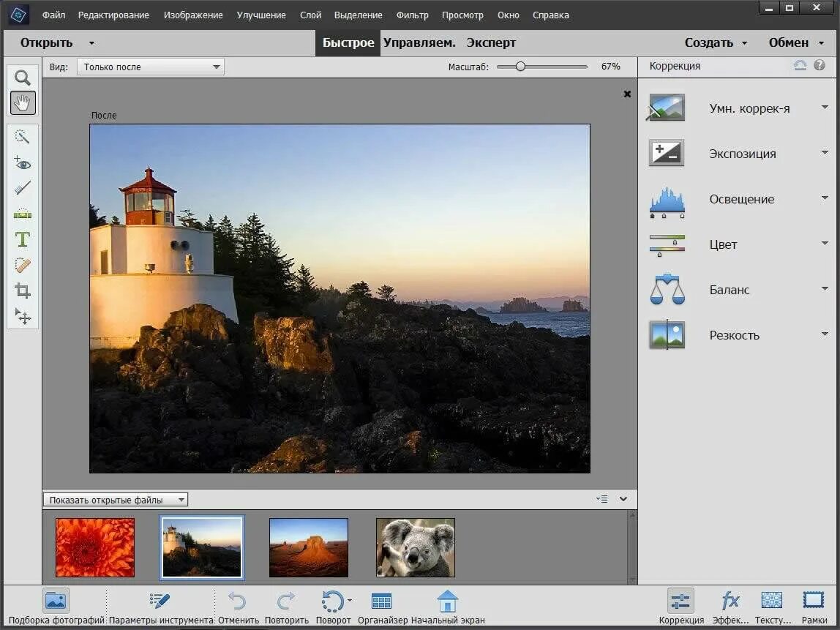This screenshot has width=840, height=630.
Task: Select the Red Eye removal tool
Action: (x=23, y=162)
